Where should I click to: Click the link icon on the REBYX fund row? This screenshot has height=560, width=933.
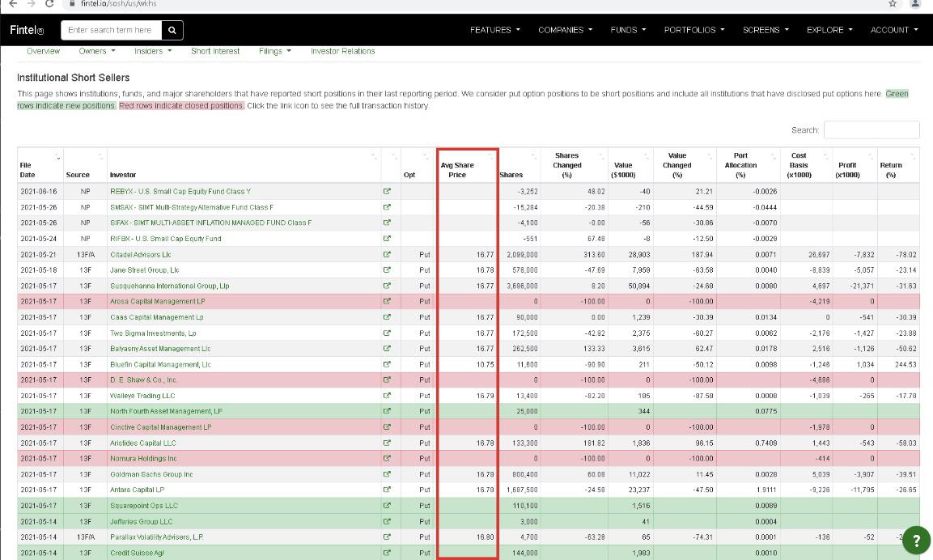tap(388, 191)
